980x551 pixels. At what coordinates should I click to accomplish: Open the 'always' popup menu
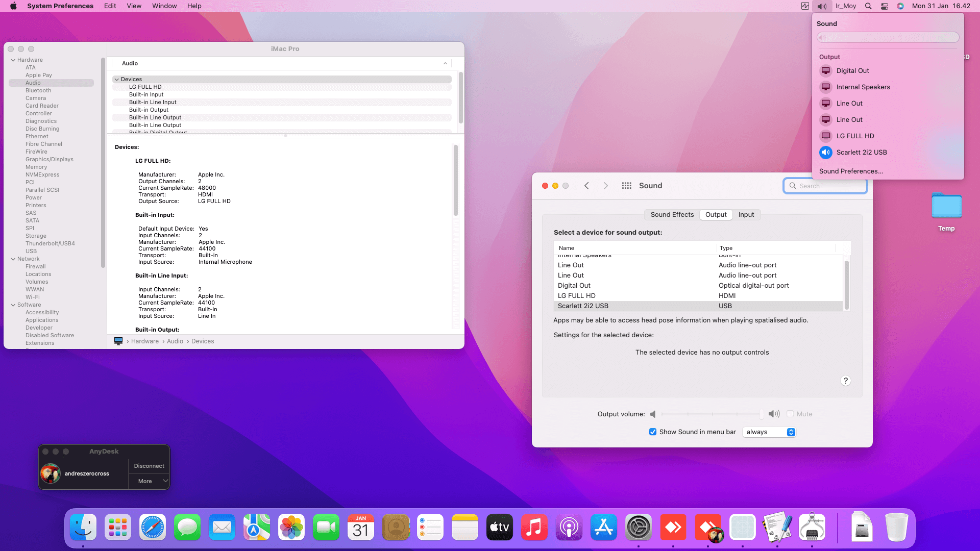point(770,432)
